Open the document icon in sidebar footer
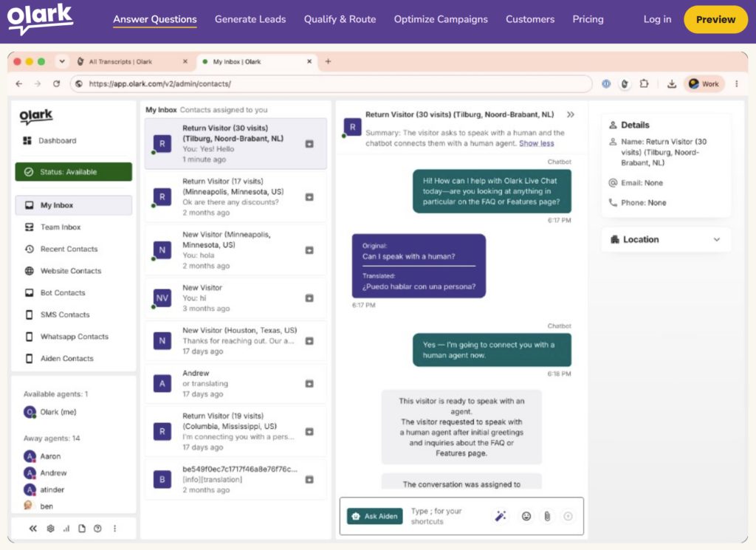This screenshot has height=550, width=756. 82,529
